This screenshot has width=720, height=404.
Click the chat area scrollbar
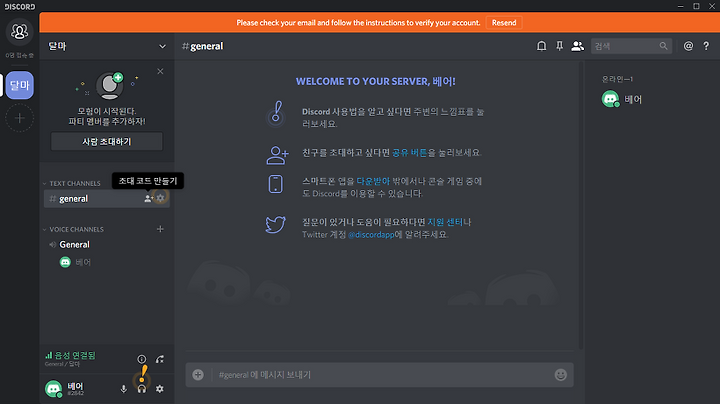[x=581, y=206]
